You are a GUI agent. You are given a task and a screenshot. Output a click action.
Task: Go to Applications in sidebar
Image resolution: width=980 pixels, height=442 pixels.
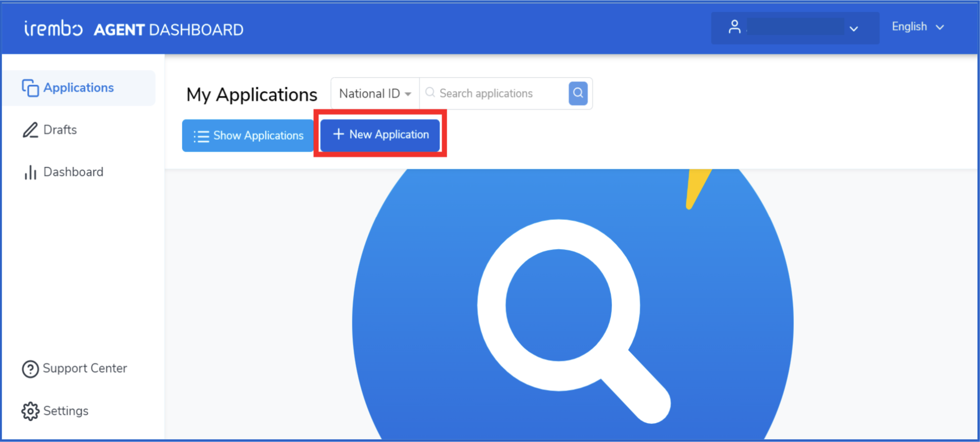[79, 88]
